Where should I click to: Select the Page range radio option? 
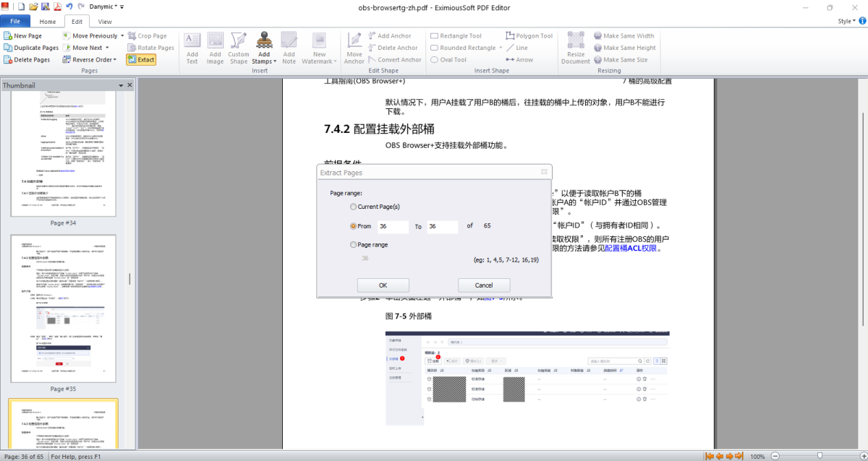click(x=354, y=245)
